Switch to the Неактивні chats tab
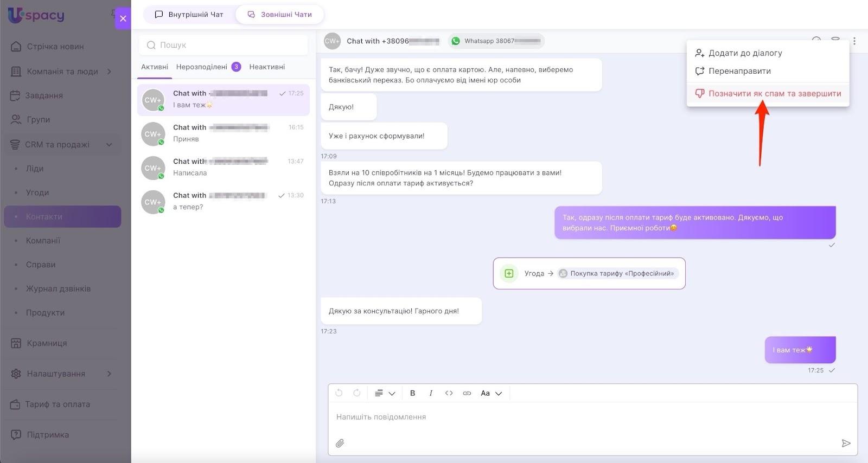 267,67
